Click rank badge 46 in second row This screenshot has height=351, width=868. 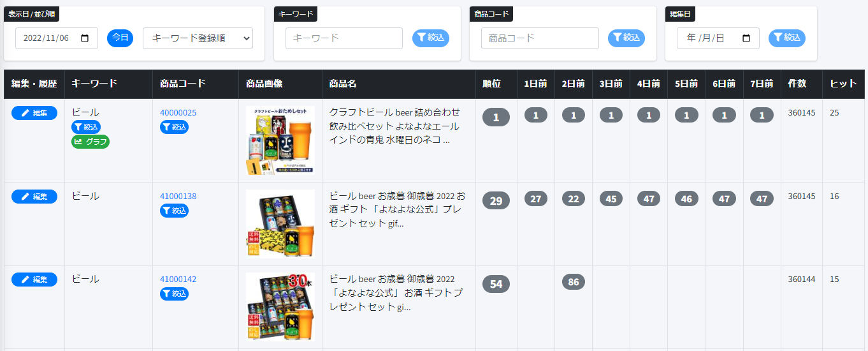686,198
